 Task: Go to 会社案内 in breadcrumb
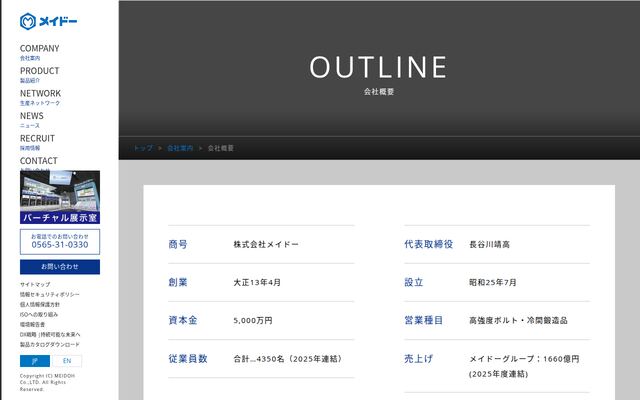tap(180, 148)
